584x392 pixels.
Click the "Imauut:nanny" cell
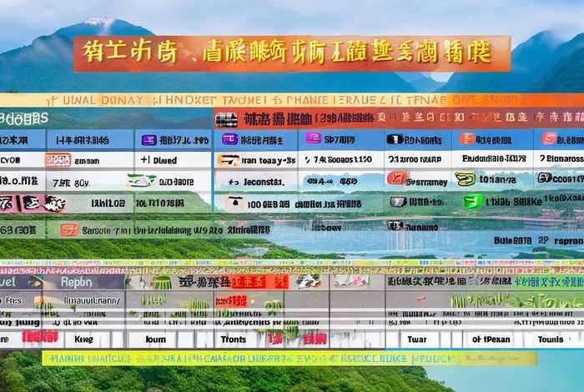[x=92, y=300]
